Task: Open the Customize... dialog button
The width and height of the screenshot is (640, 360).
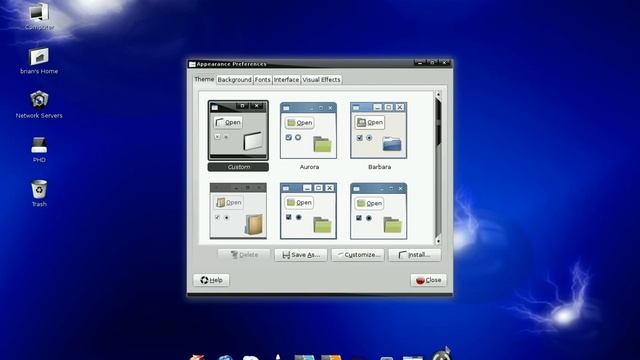Action: [358, 255]
